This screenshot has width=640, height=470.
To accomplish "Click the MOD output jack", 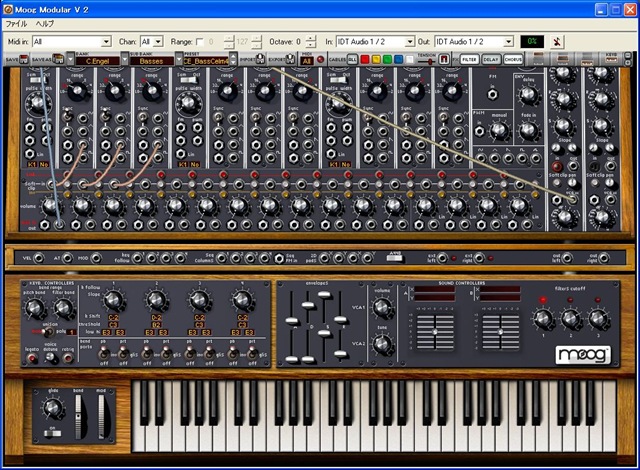I will (x=96, y=258).
